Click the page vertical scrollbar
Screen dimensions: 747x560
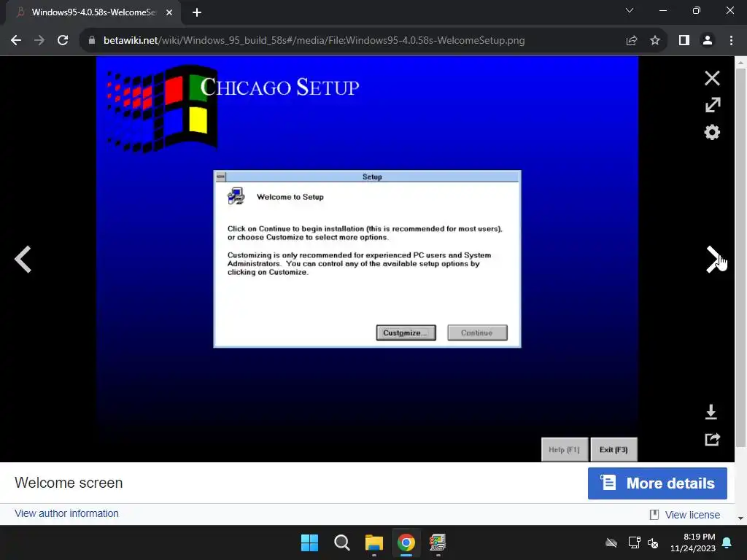740,257
